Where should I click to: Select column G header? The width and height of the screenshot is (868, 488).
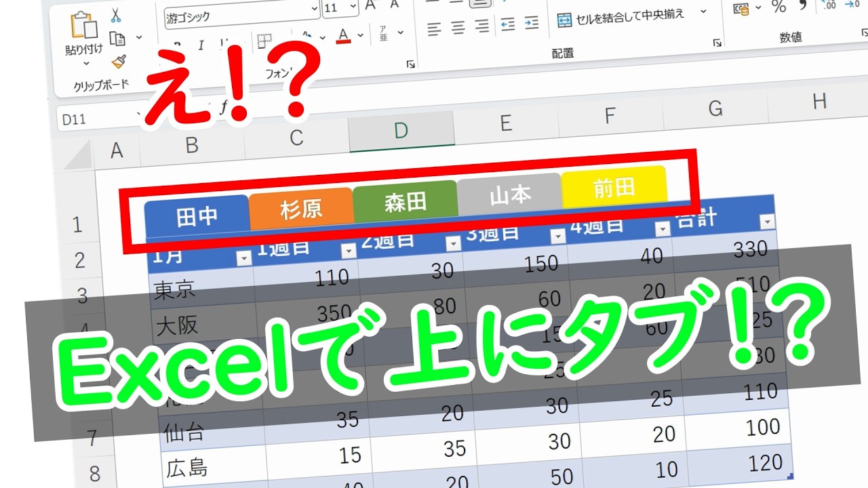[715, 108]
